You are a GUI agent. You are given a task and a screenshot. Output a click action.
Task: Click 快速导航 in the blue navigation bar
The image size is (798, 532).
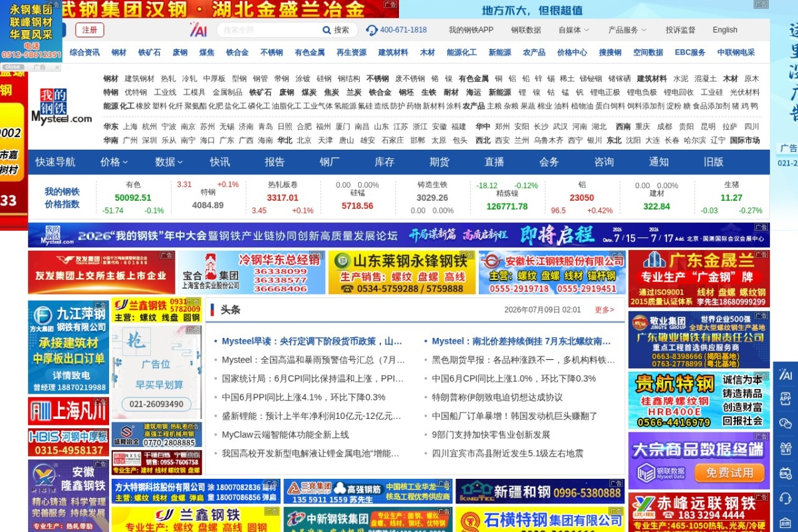click(x=55, y=162)
